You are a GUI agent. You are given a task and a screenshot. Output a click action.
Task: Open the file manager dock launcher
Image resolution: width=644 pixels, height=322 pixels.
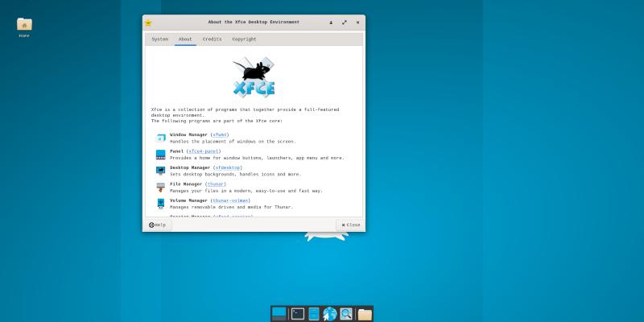[x=314, y=314]
